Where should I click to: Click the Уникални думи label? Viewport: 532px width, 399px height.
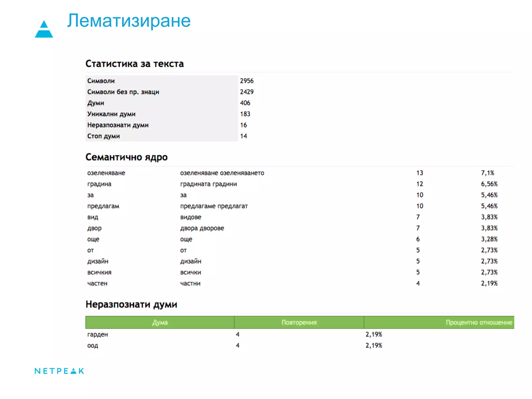(x=111, y=114)
